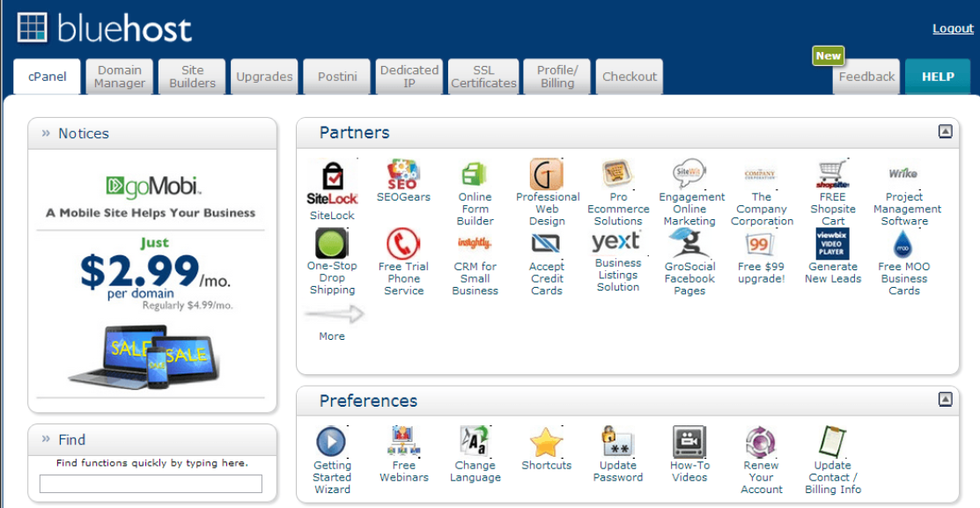The height and width of the screenshot is (508, 980).
Task: Open the yext Business Listings Solution
Action: click(x=618, y=242)
